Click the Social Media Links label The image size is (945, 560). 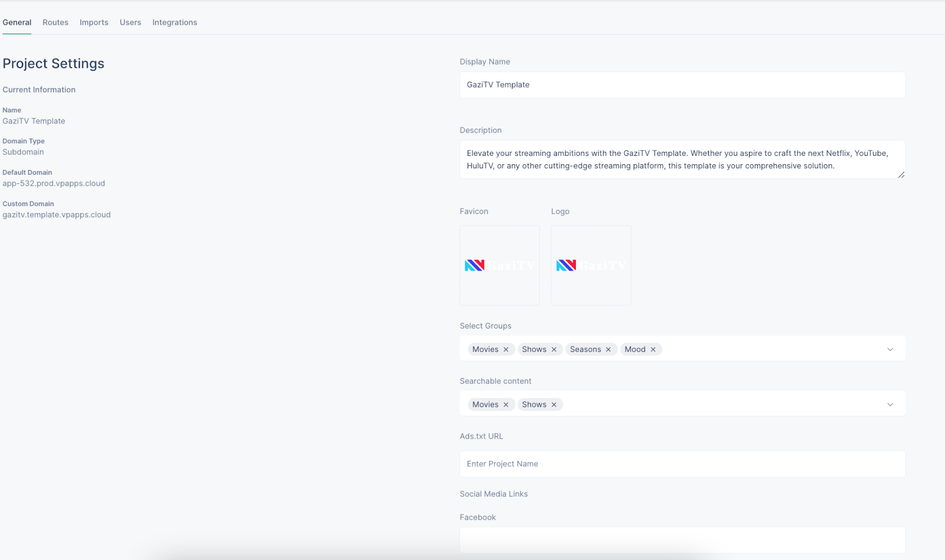click(x=494, y=494)
